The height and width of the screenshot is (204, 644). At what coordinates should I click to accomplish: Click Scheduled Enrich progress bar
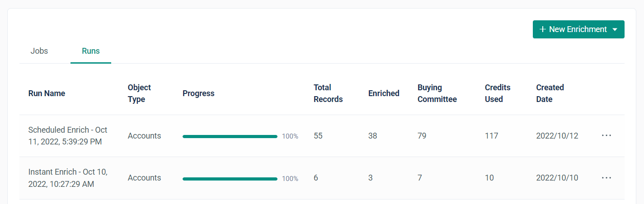pos(230,136)
